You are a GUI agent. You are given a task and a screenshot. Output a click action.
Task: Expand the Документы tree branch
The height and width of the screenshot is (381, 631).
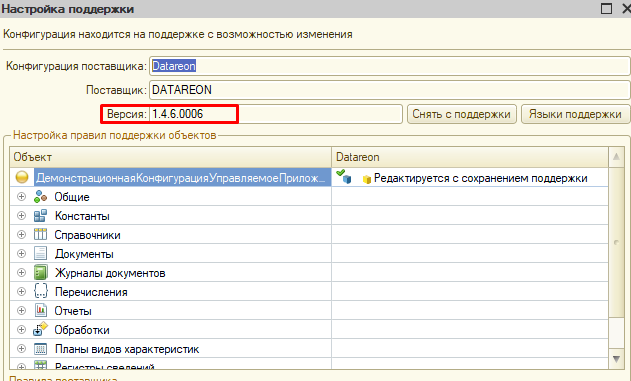(21, 253)
